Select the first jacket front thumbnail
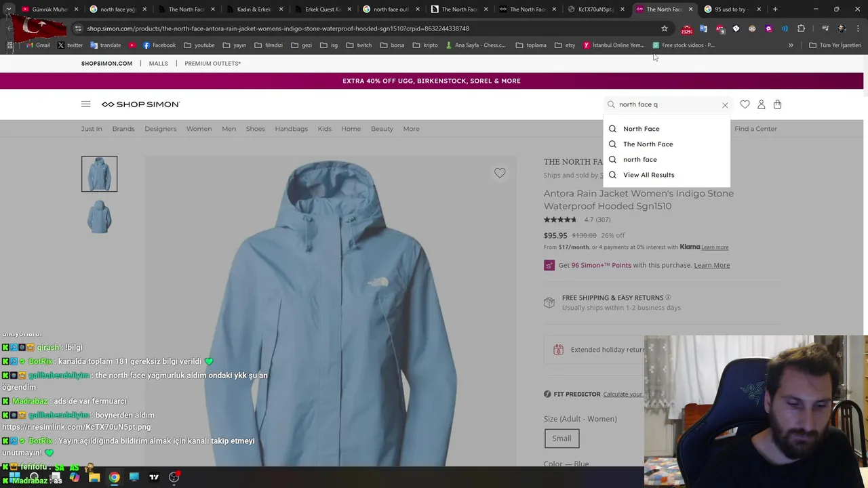Screen dimensions: 868x488 click(x=99, y=174)
